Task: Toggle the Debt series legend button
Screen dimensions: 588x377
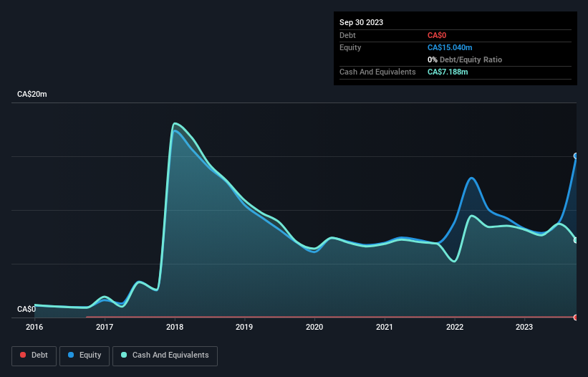Action: 34,355
